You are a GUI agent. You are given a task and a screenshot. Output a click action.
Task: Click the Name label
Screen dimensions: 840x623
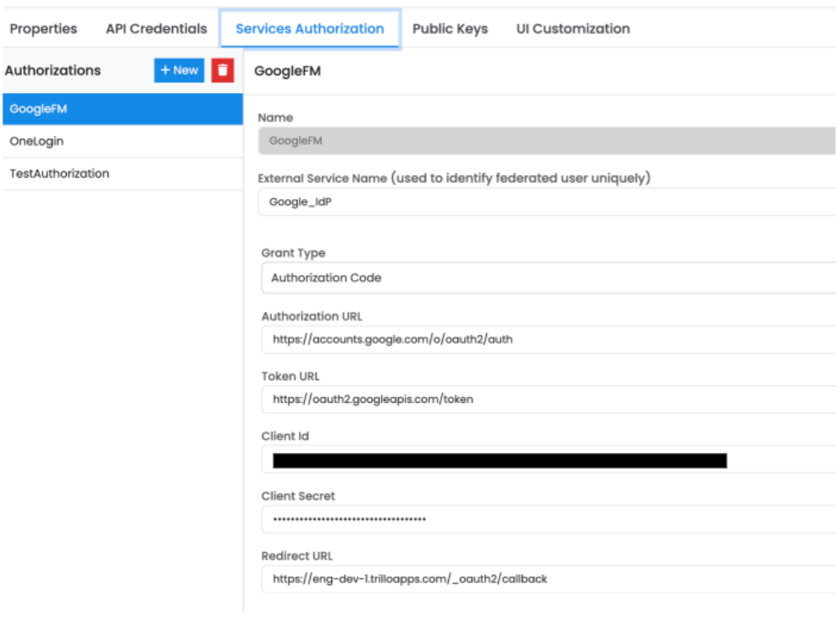pos(275,118)
